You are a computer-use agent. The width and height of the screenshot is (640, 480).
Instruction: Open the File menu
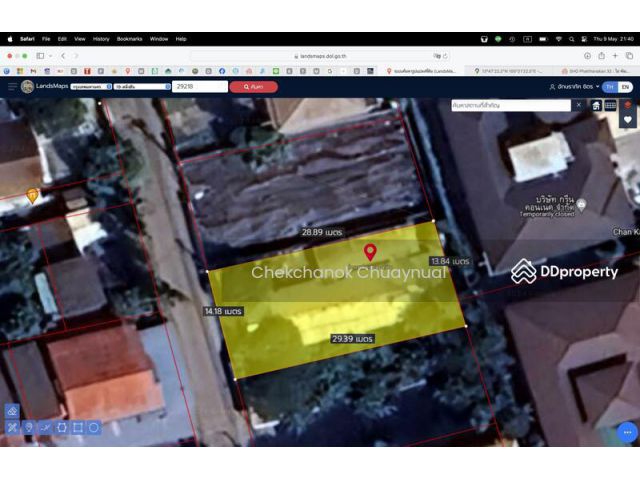[46, 39]
